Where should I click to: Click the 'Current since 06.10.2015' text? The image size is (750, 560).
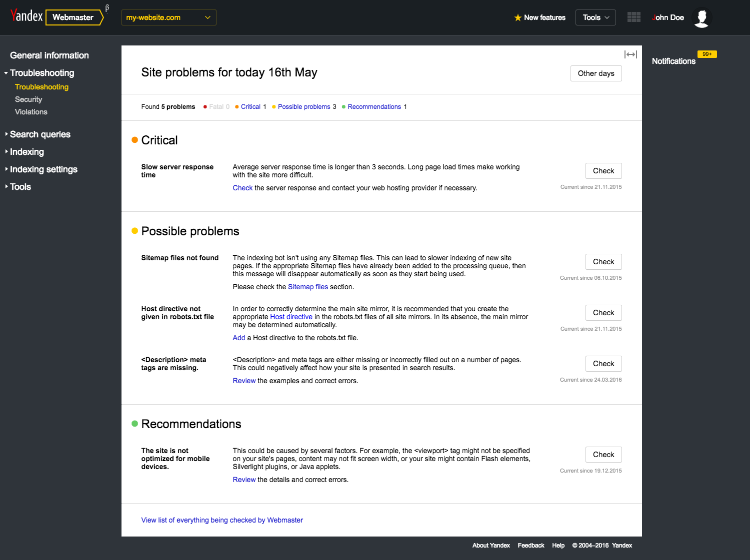(591, 278)
